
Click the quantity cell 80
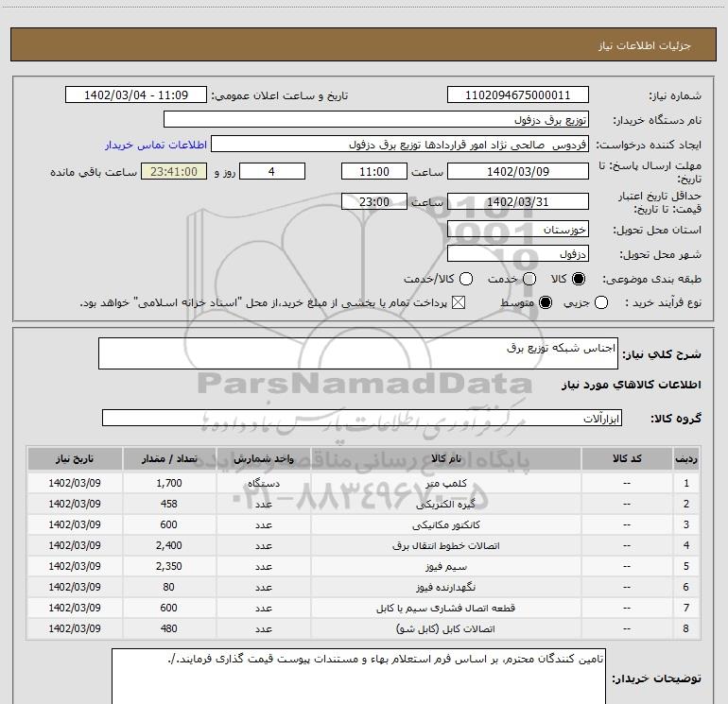tap(169, 588)
